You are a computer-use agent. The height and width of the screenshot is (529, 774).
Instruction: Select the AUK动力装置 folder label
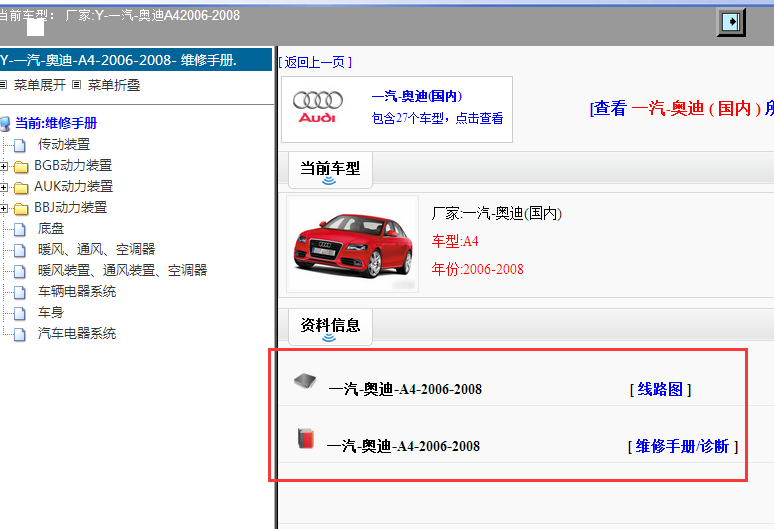(x=74, y=186)
